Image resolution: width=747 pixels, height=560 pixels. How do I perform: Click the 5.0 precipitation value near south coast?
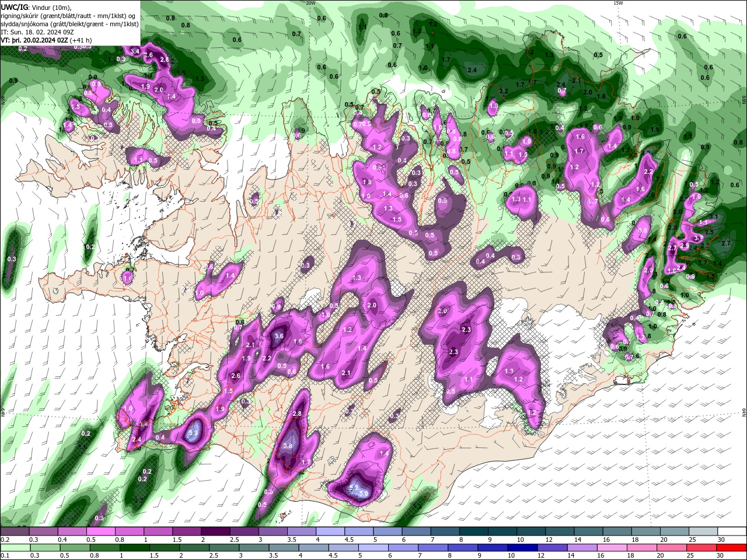click(x=363, y=494)
